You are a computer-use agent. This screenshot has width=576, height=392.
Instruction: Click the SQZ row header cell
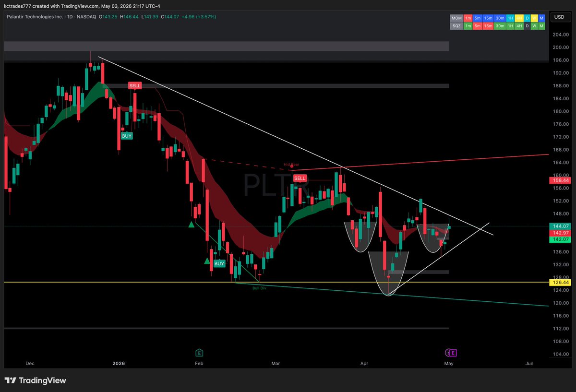(x=456, y=26)
